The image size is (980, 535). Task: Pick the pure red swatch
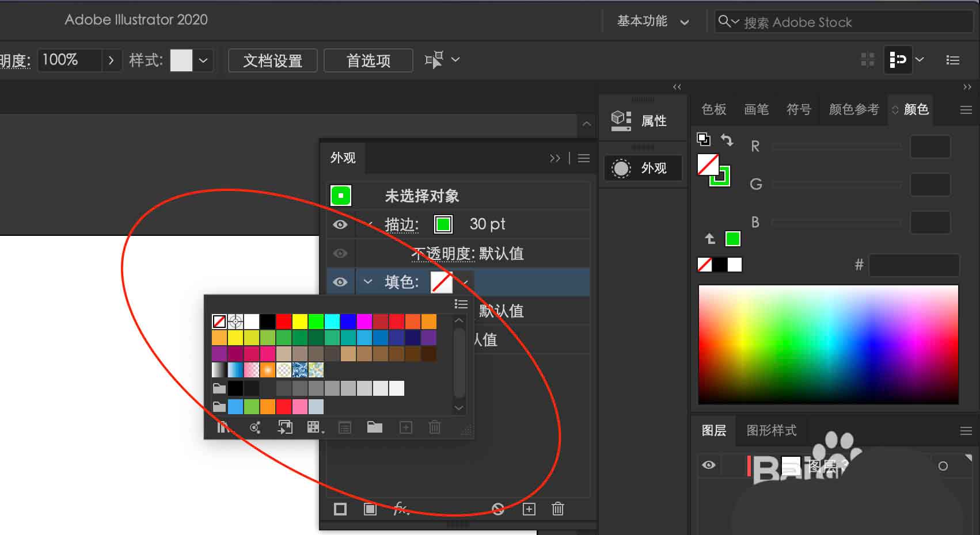click(x=284, y=321)
